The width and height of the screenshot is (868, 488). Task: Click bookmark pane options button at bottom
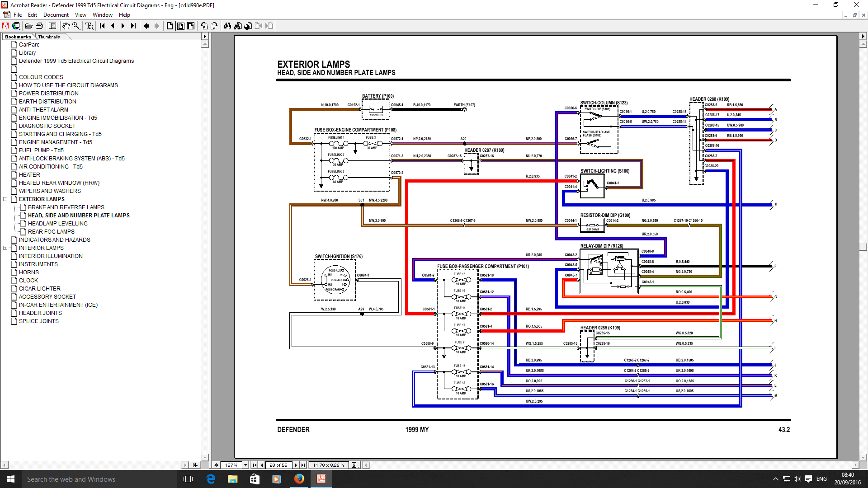(x=195, y=465)
